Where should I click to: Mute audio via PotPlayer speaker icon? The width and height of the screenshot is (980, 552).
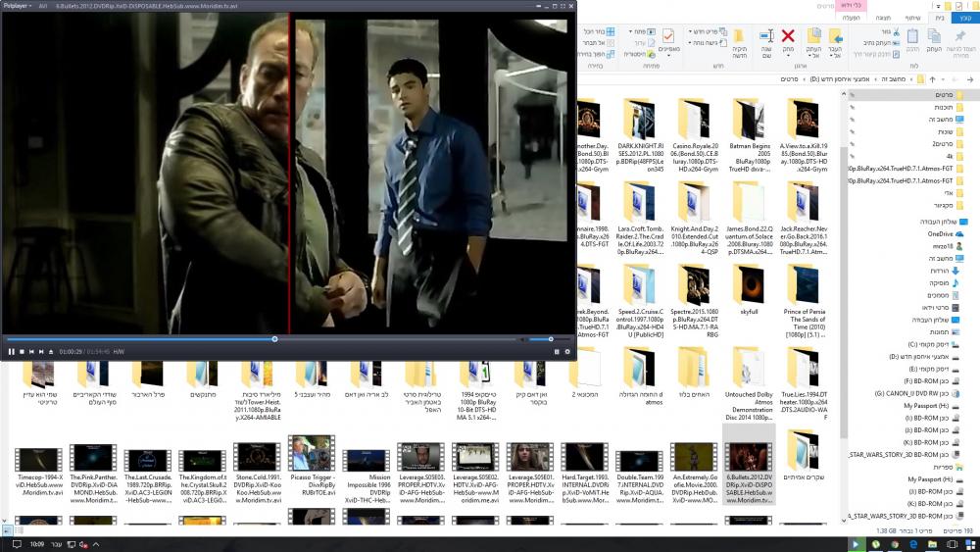tap(522, 339)
